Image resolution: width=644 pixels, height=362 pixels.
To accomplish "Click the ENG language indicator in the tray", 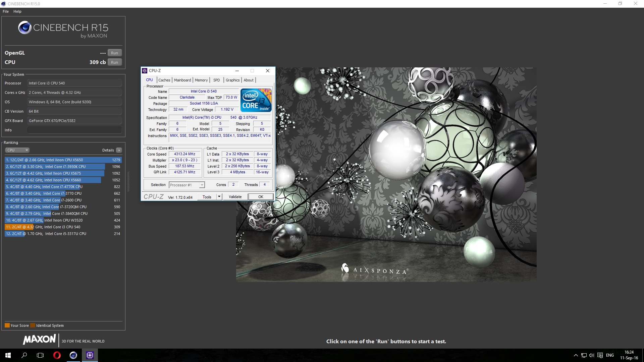I will [609, 355].
